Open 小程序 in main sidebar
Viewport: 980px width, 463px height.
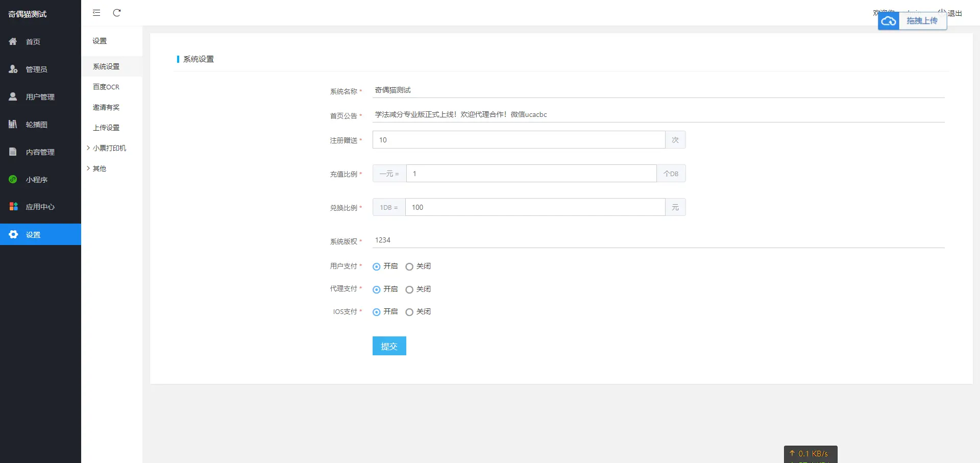click(40, 179)
